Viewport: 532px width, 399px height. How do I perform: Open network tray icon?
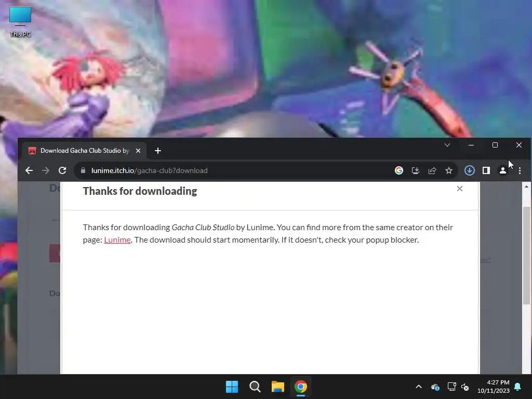(x=451, y=387)
